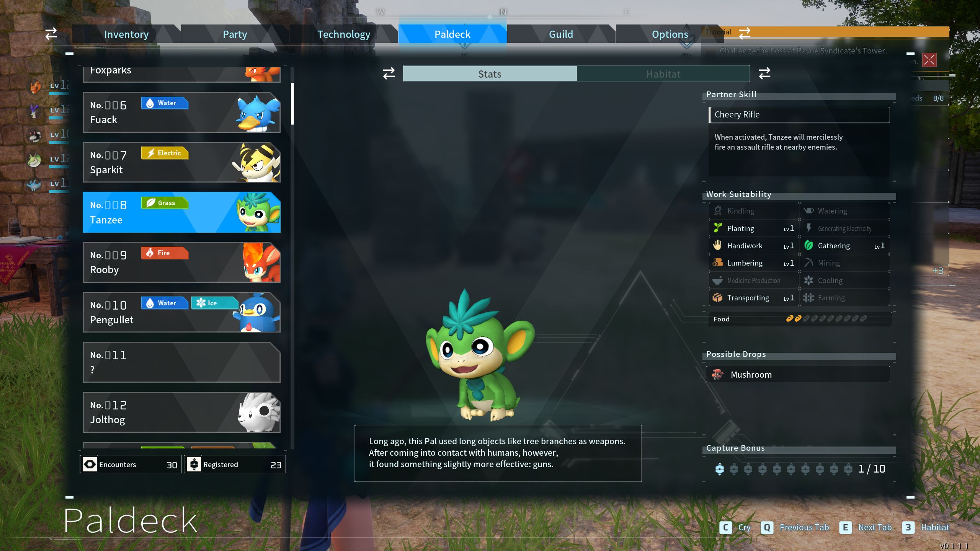The image size is (980, 551).
Task: Select Jolthog entry in Paldeck list
Action: click(182, 412)
